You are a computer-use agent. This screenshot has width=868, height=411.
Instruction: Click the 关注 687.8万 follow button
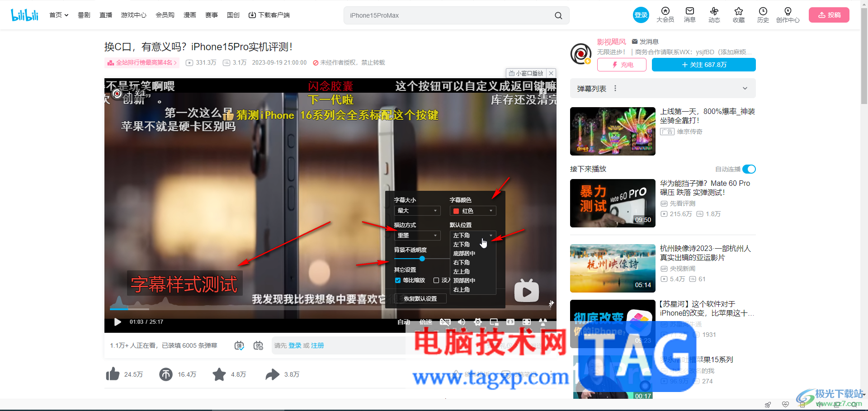[704, 65]
